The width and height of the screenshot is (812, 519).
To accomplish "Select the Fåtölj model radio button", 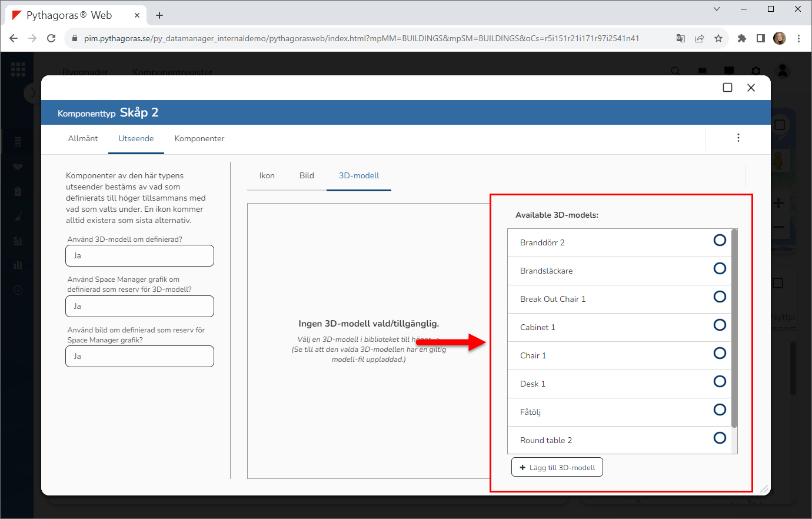I will (719, 410).
